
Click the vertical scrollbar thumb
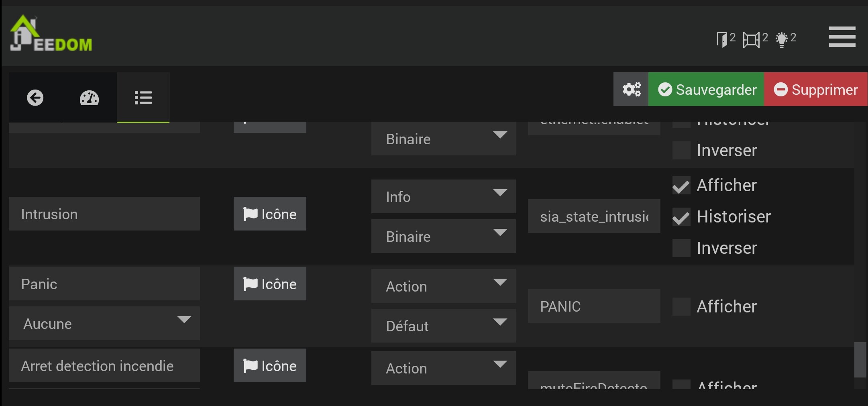click(x=860, y=359)
